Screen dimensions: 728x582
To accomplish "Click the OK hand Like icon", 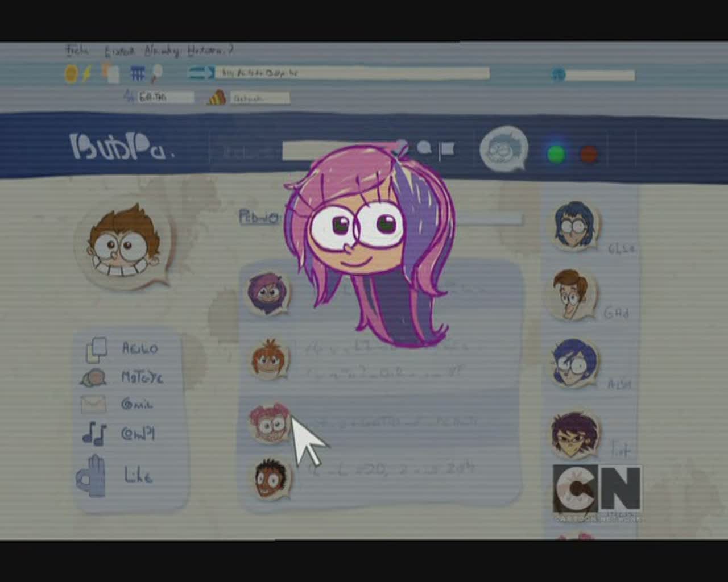I will pos(92,475).
